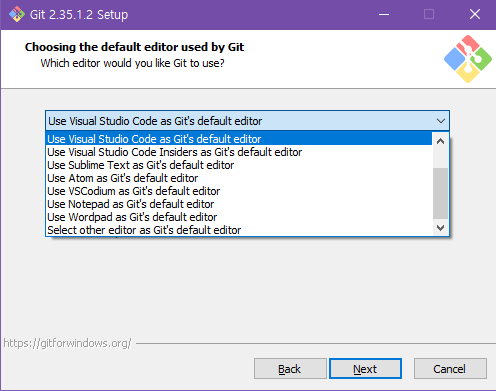Go to the Next setup step
Viewport: 496px width, 391px height.
365,369
